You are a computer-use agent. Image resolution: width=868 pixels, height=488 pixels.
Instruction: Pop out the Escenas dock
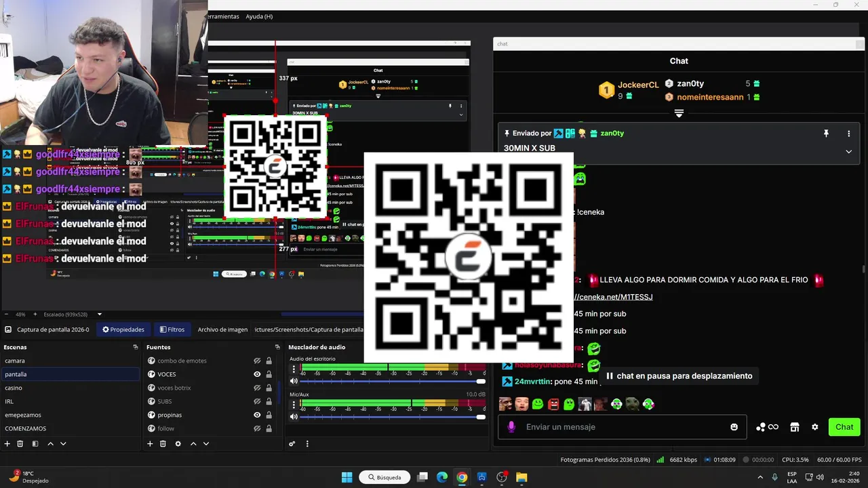click(135, 347)
